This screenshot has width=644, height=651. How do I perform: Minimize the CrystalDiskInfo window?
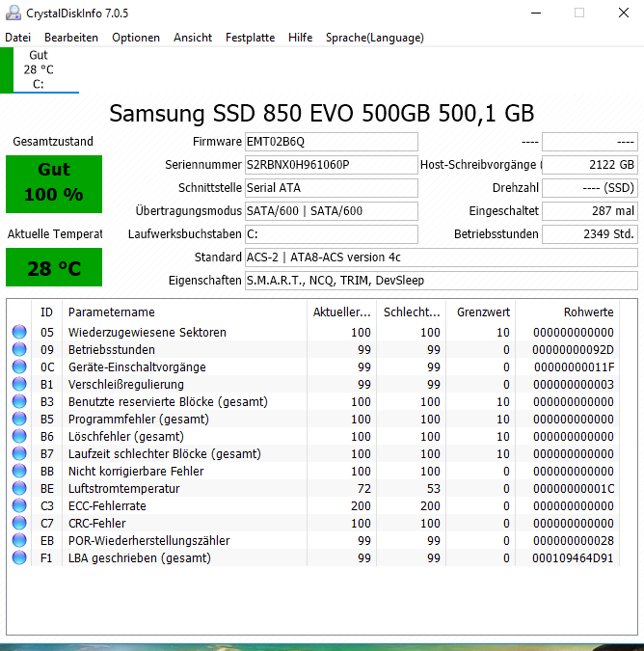(x=536, y=13)
